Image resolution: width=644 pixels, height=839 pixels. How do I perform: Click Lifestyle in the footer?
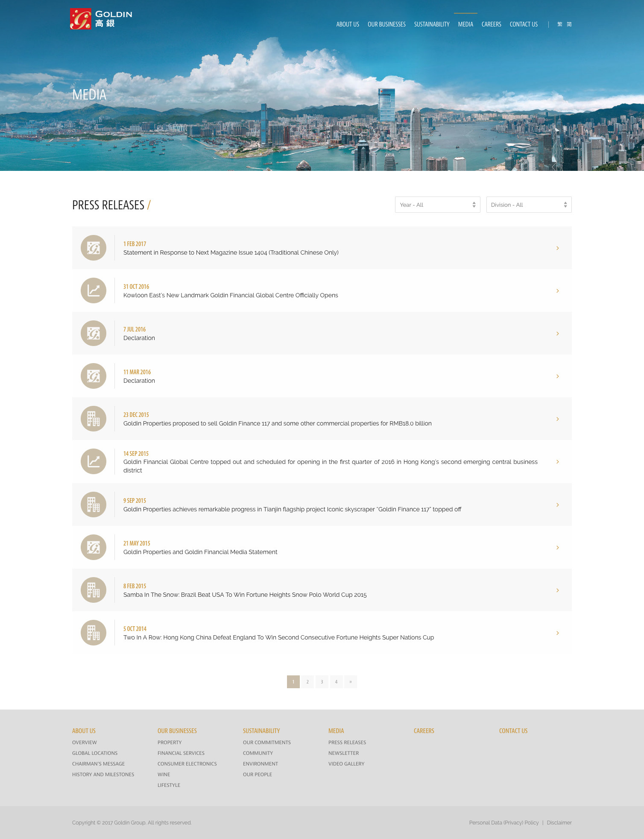point(169,785)
